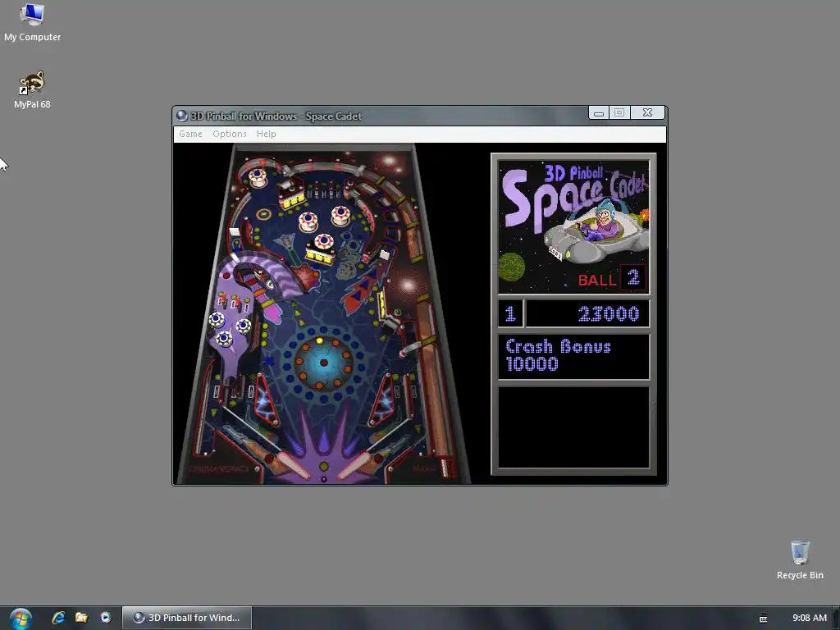Click the plunger at table's lower right
The width and height of the screenshot is (840, 630).
[444, 467]
